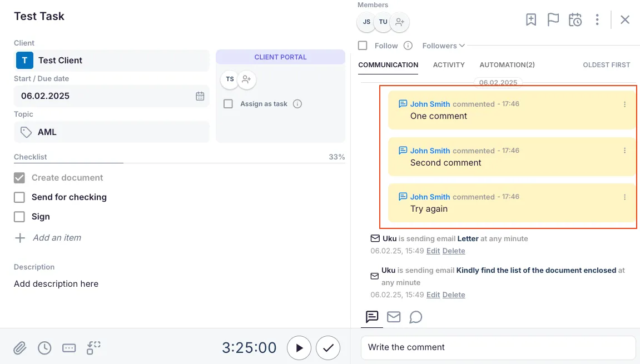Click the paperclip attachment icon
This screenshot has height=364, width=640.
(x=20, y=348)
